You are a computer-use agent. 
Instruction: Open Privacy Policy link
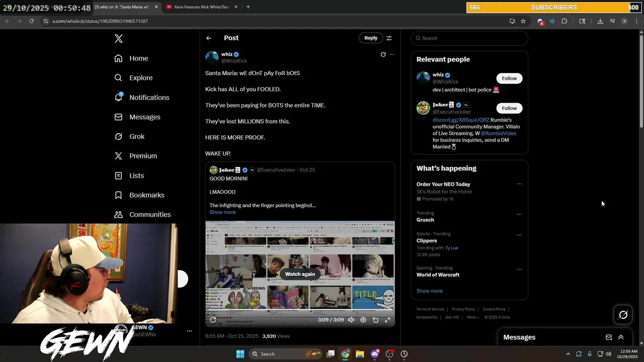[x=463, y=309]
